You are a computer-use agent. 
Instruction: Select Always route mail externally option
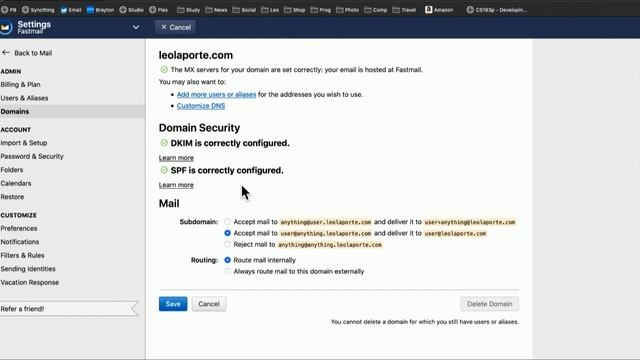[227, 271]
